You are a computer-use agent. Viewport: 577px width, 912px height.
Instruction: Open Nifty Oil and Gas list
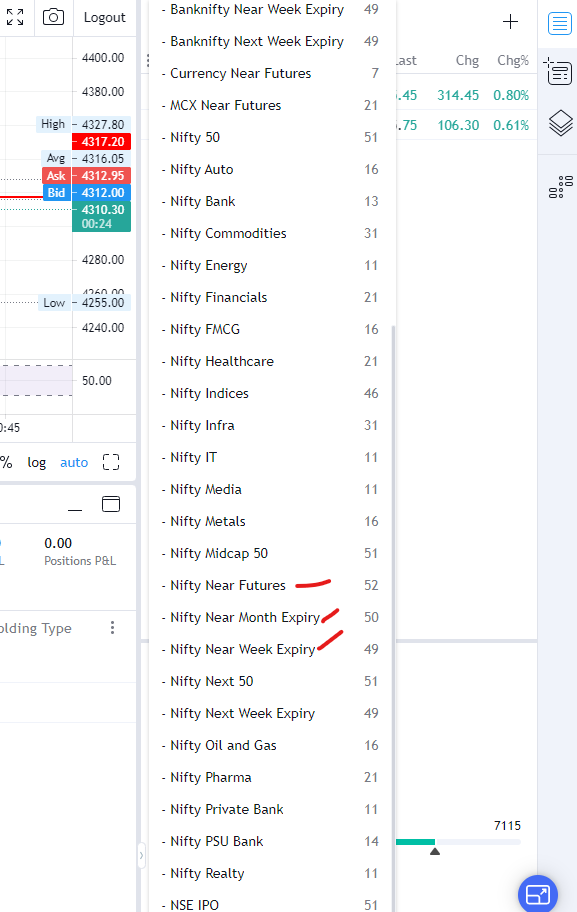pyautogui.click(x=271, y=745)
